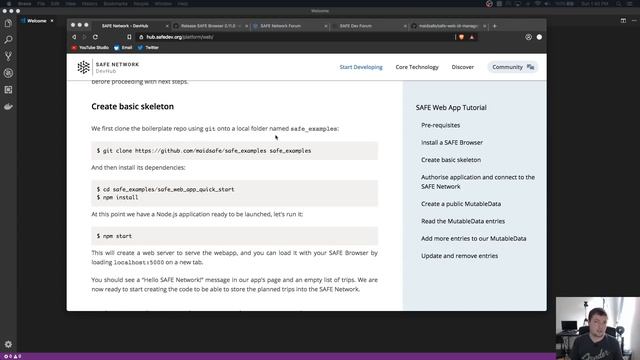Image resolution: width=640 pixels, height=360 pixels.
Task: Open Discover nav link
Action: pyautogui.click(x=462, y=67)
